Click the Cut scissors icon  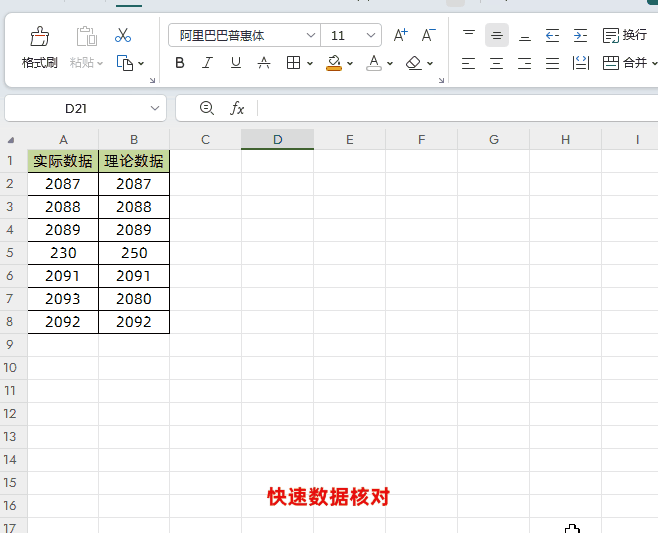[x=123, y=36]
